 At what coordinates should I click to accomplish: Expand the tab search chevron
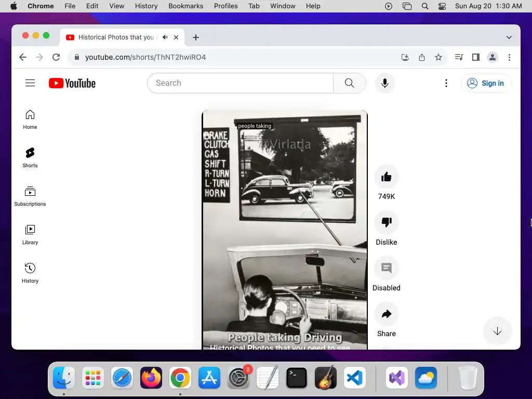[x=509, y=37]
